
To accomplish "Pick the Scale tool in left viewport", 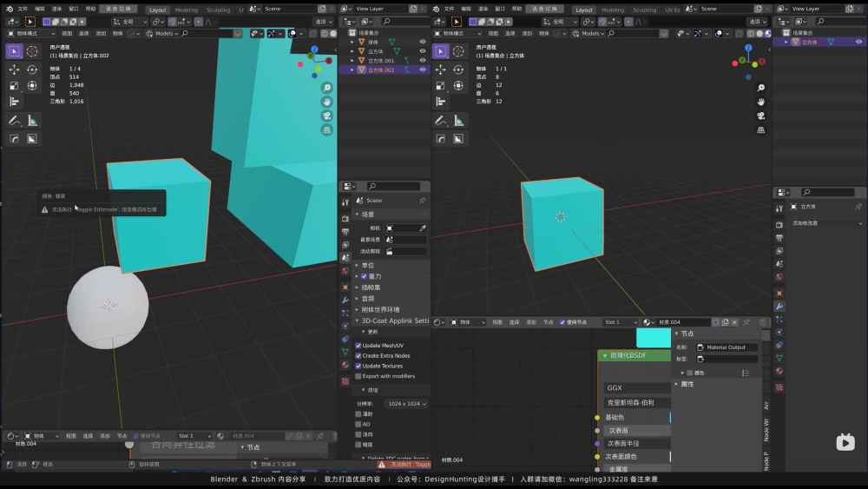I will click(x=15, y=86).
